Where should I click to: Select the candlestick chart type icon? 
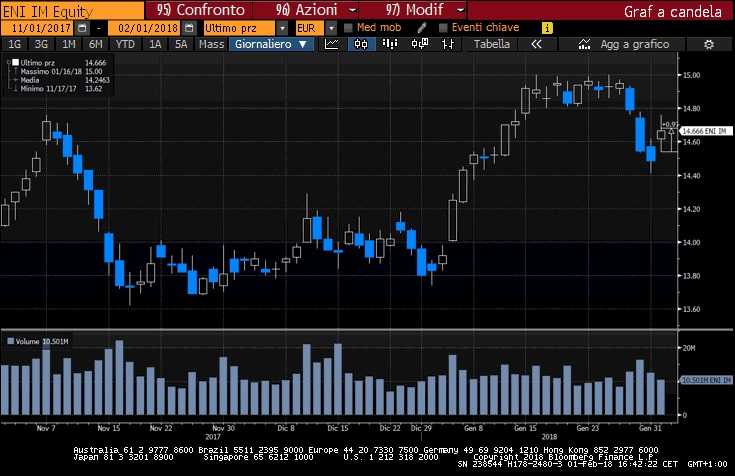click(361, 44)
